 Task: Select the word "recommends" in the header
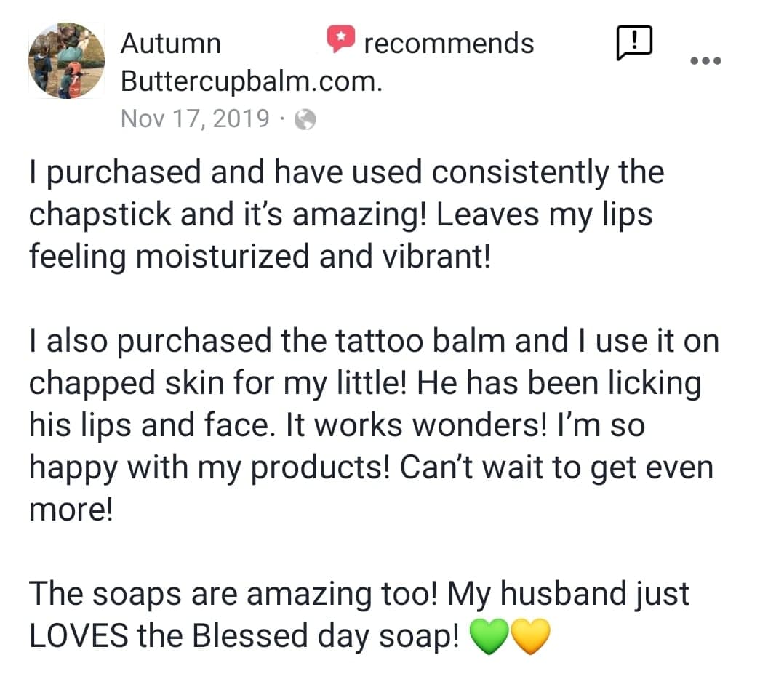[449, 44]
